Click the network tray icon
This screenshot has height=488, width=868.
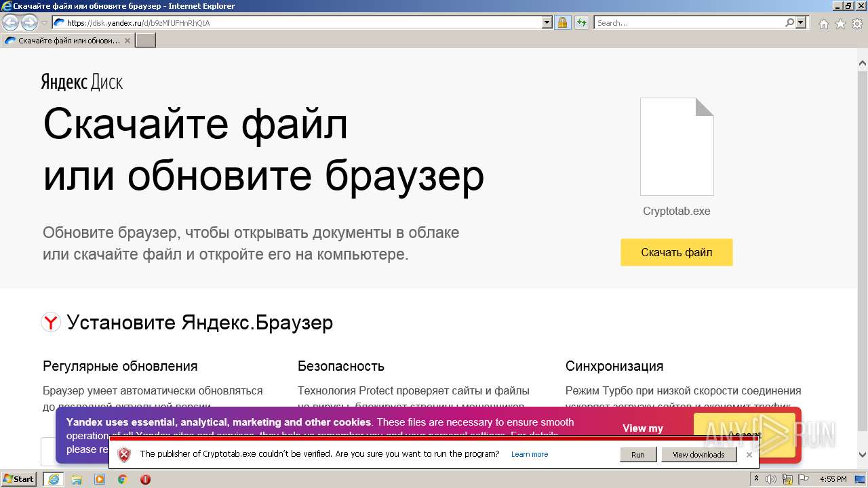[x=787, y=479]
